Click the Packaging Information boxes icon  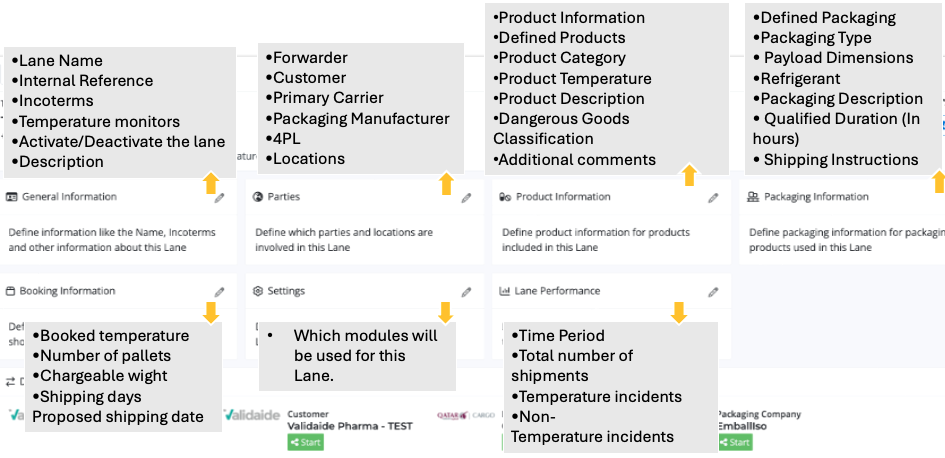[754, 198]
